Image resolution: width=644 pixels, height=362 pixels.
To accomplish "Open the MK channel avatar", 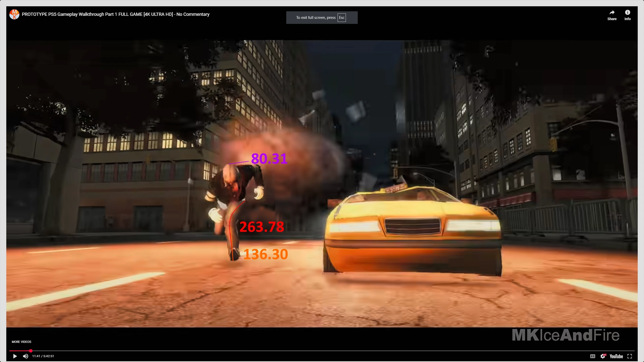I will (14, 14).
